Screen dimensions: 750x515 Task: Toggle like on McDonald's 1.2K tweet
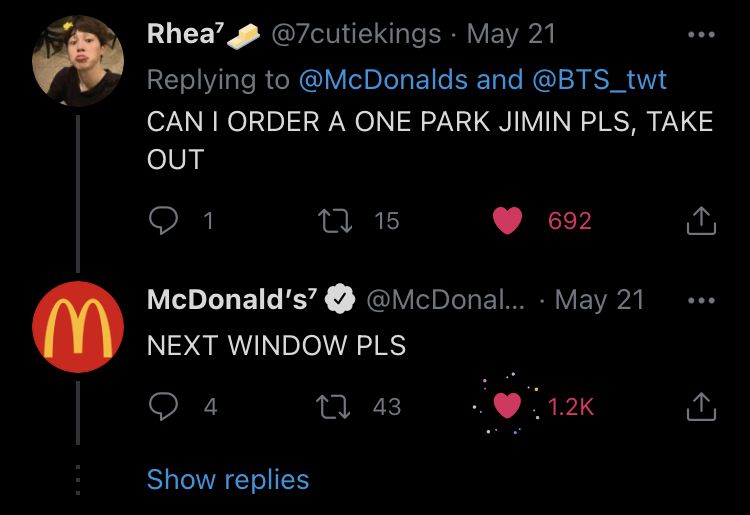(x=507, y=406)
